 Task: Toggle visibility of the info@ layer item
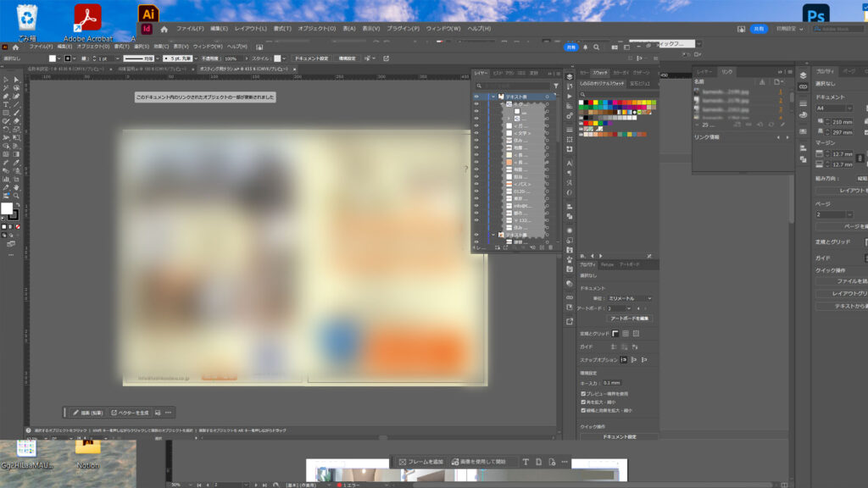click(476, 206)
